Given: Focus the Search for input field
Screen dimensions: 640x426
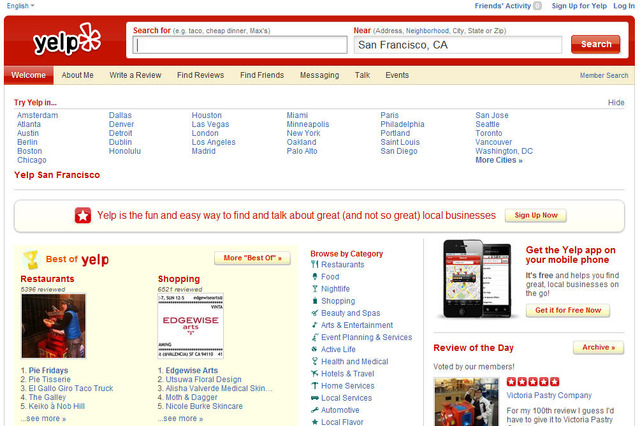Looking at the screenshot, I should [241, 45].
